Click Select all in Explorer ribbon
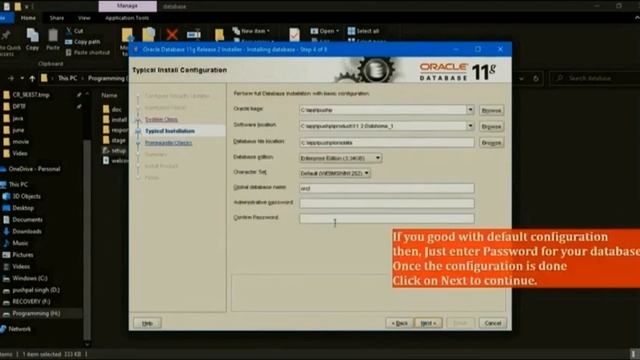The height and width of the screenshot is (360, 640). pyautogui.click(x=363, y=31)
